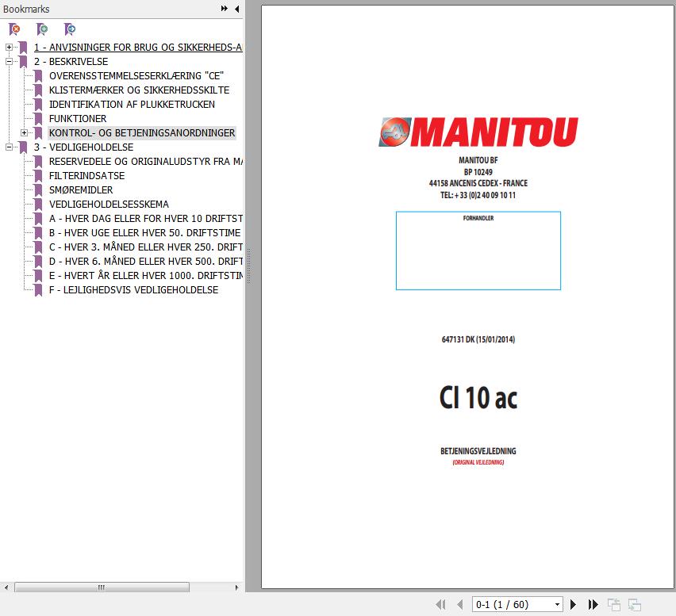
Task: Click the BETJENINGSVEJLEDNING heading text
Action: click(478, 451)
